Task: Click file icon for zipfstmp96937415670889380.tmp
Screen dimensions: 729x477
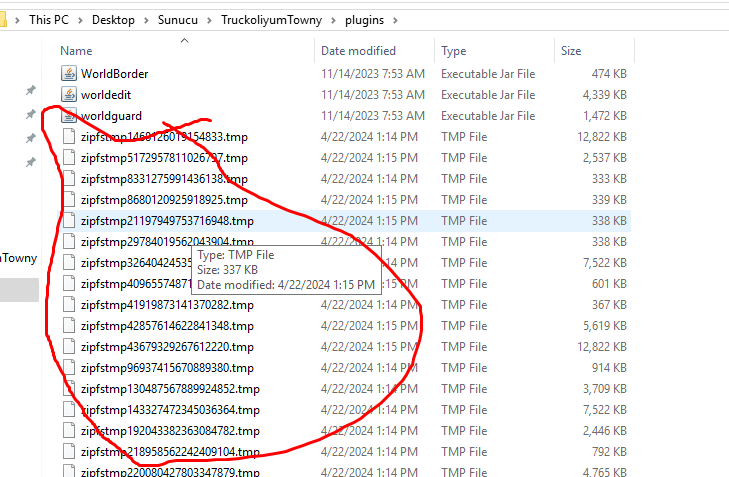Action: (69, 367)
